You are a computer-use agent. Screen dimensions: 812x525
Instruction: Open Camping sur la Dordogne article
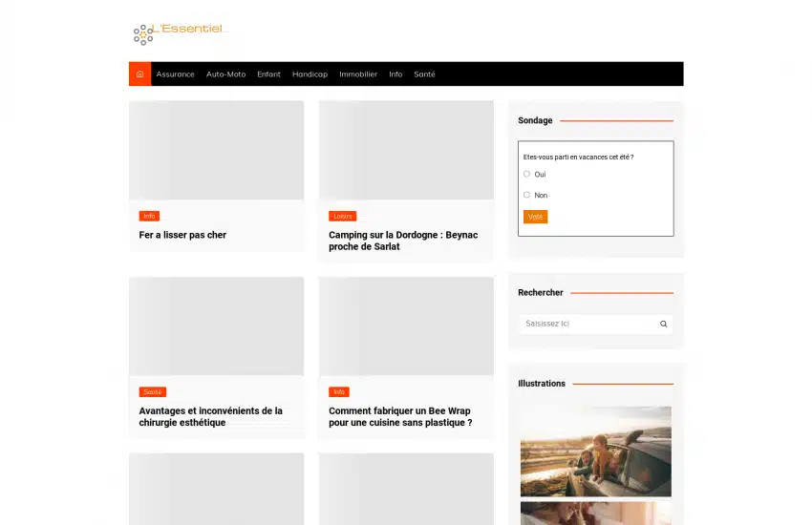click(403, 241)
